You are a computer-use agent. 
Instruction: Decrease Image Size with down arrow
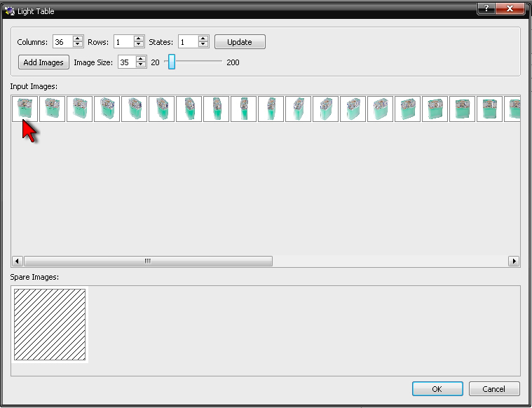pyautogui.click(x=140, y=64)
